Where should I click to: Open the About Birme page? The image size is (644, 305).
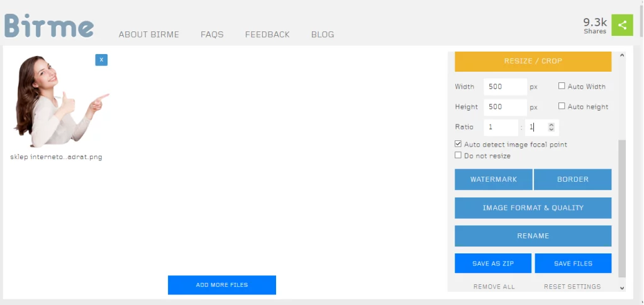coord(148,35)
